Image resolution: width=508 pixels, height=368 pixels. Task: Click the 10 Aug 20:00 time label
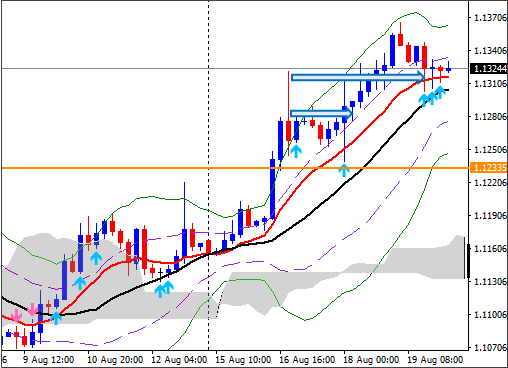pos(115,360)
